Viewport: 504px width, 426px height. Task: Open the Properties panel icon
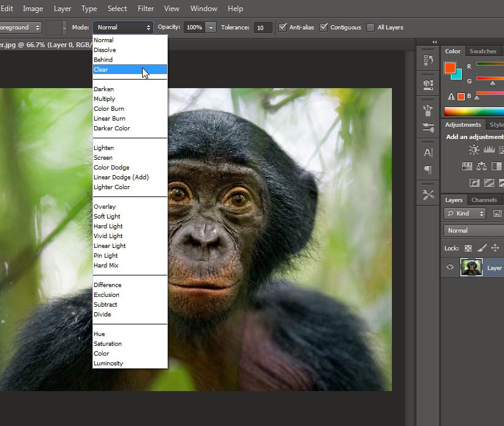(x=428, y=85)
